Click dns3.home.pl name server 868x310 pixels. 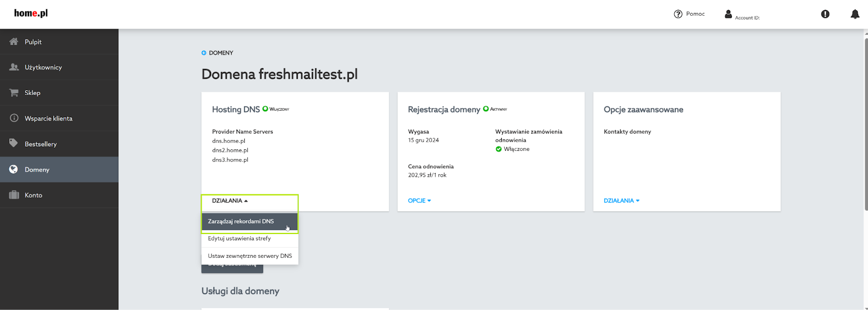(x=230, y=160)
